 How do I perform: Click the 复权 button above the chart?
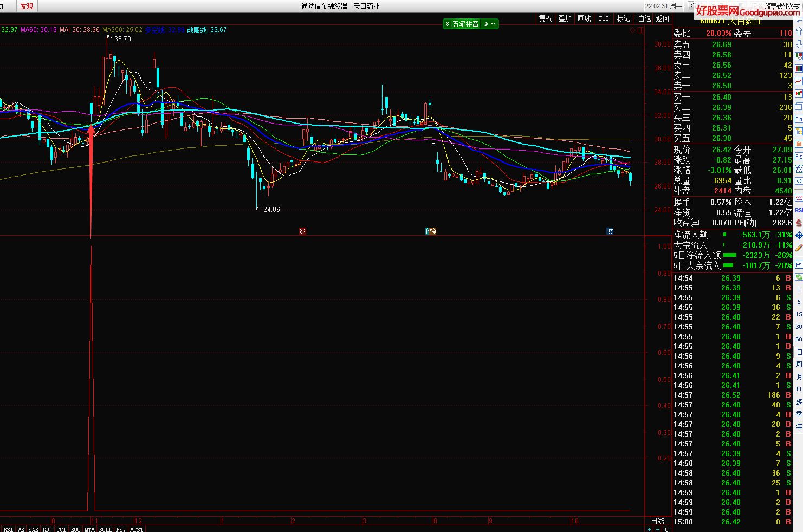(x=545, y=18)
